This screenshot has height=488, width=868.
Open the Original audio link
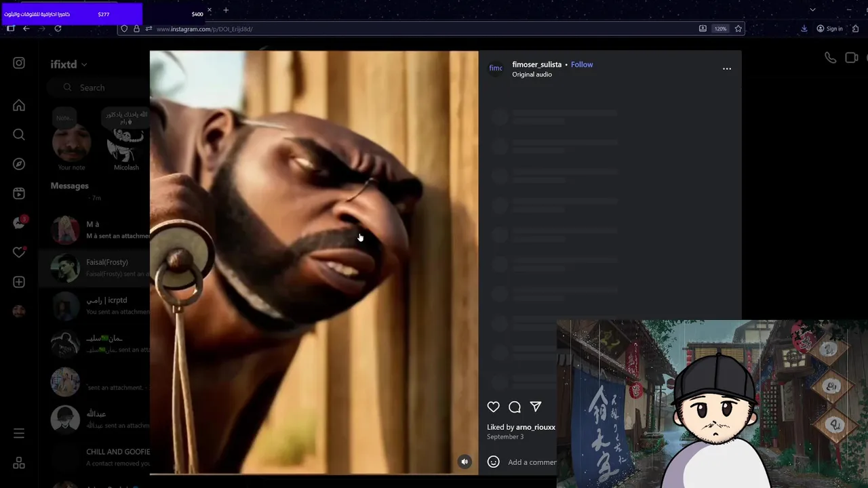click(532, 75)
